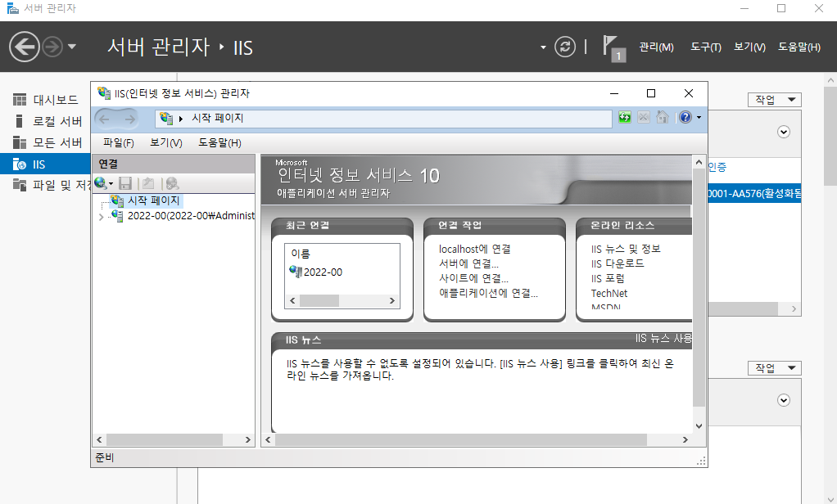Expand the 2022-00 server node
Image resolution: width=837 pixels, height=504 pixels.
coord(101,217)
